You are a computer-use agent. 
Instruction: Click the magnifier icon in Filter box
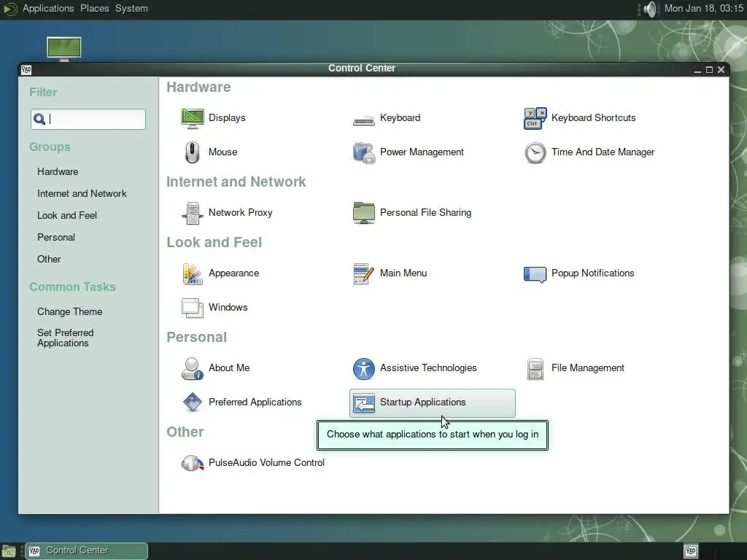tap(39, 119)
